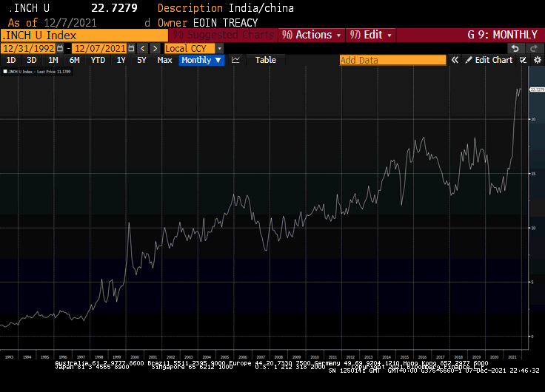
Task: Select the YTD time range
Action: coord(98,60)
